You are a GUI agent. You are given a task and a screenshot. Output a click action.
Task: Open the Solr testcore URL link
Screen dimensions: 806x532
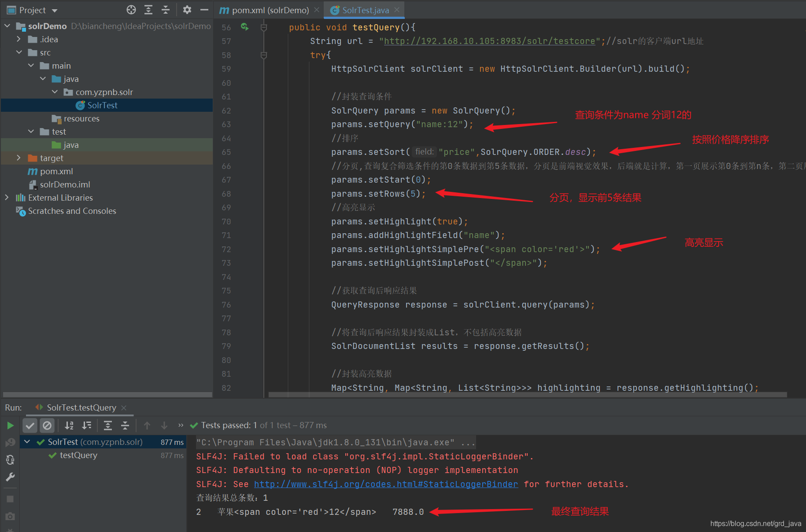click(x=489, y=41)
